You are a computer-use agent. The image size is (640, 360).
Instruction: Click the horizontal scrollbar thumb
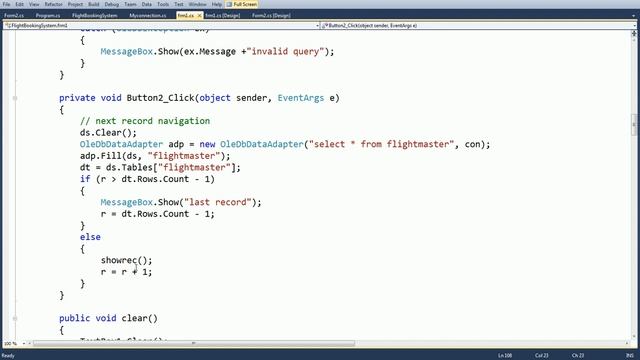tap(194, 344)
